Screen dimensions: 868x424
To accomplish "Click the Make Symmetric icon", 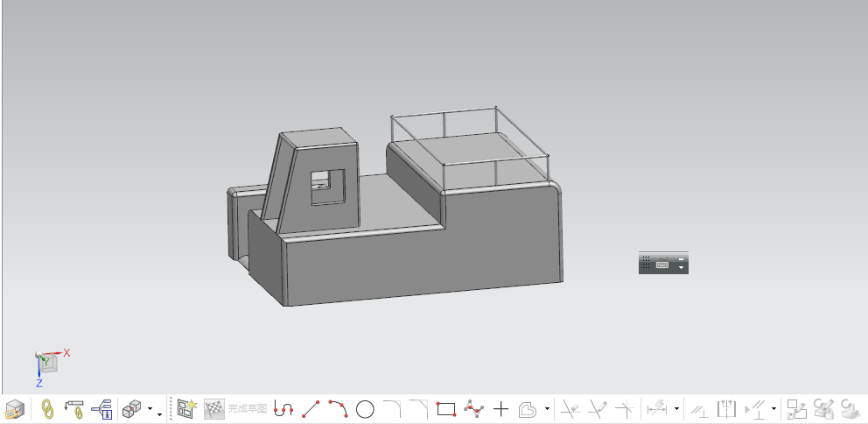I will 727,410.
